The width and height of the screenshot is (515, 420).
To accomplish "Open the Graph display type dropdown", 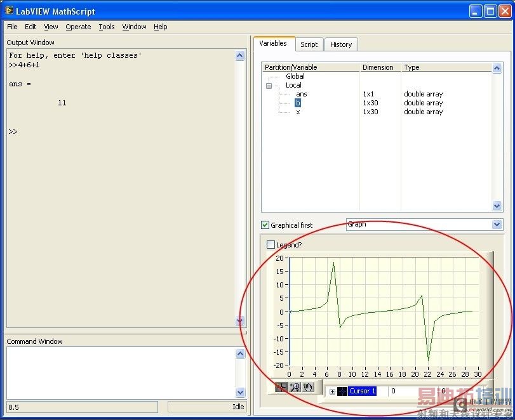I will click(x=497, y=225).
